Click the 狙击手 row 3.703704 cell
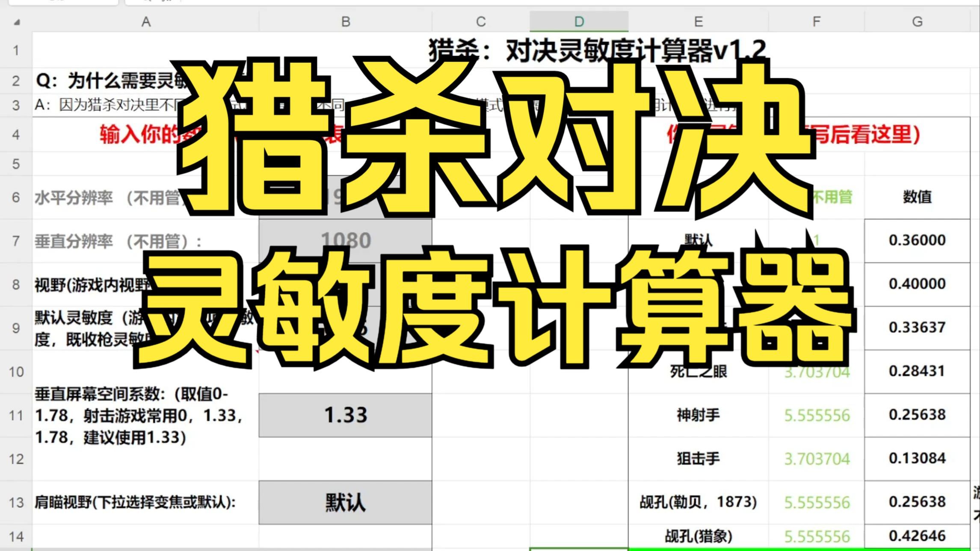980x551 pixels. (817, 459)
